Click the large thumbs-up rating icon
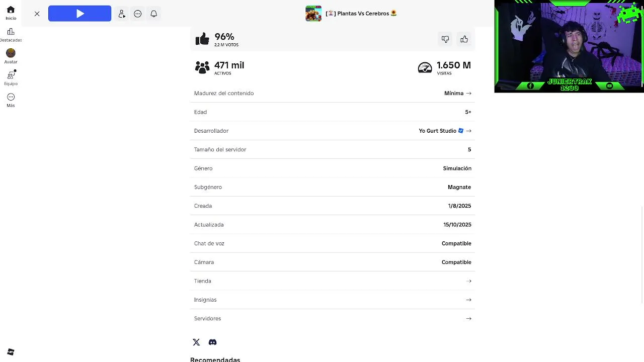Image resolution: width=644 pixels, height=362 pixels. pyautogui.click(x=202, y=39)
